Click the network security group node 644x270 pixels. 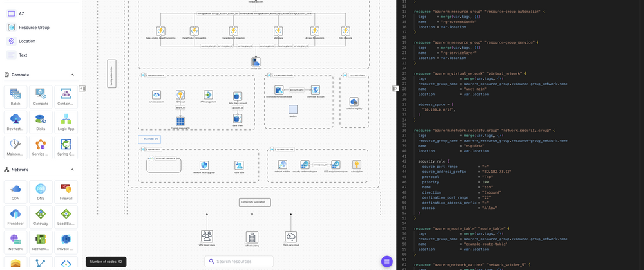tap(204, 166)
